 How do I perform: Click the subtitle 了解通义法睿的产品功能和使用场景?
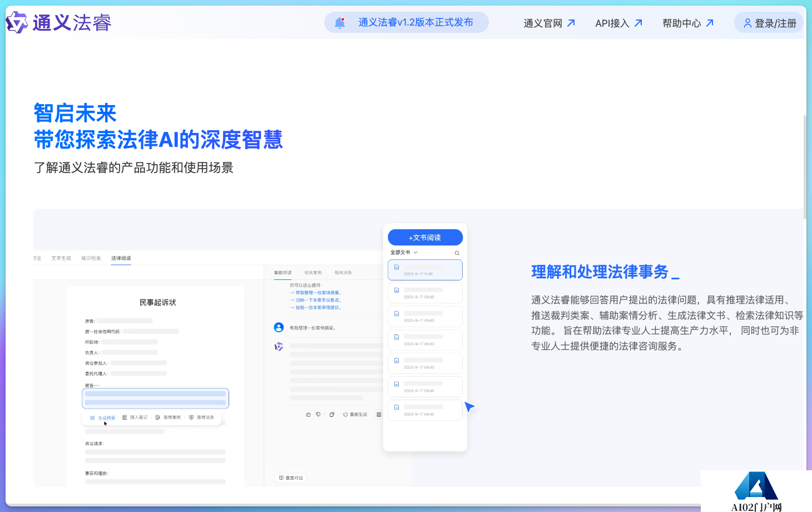(133, 168)
